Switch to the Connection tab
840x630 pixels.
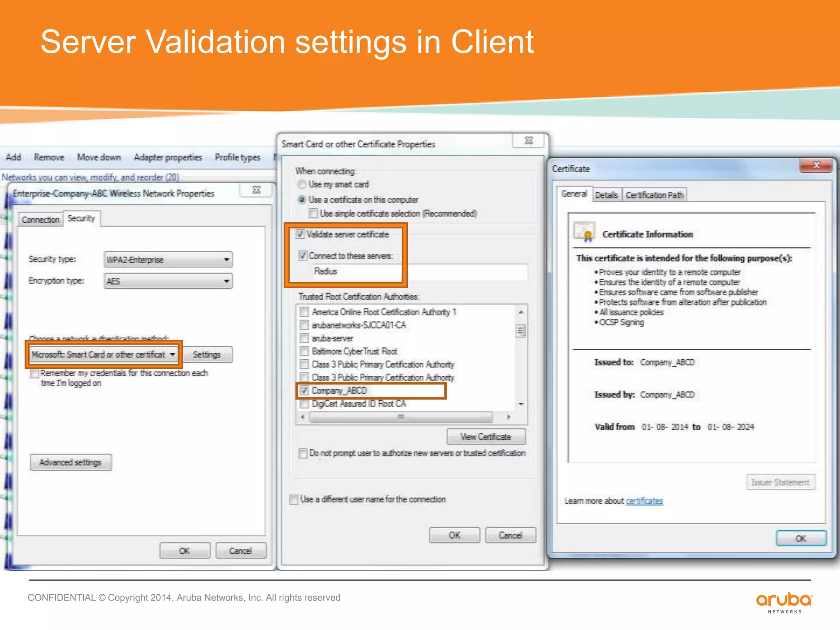click(41, 219)
